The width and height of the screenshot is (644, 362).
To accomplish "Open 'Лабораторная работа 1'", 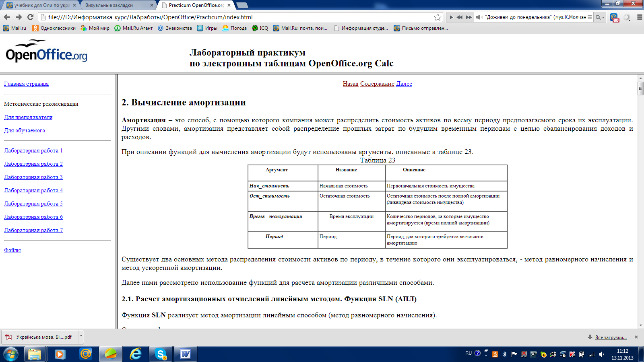I will click(33, 150).
